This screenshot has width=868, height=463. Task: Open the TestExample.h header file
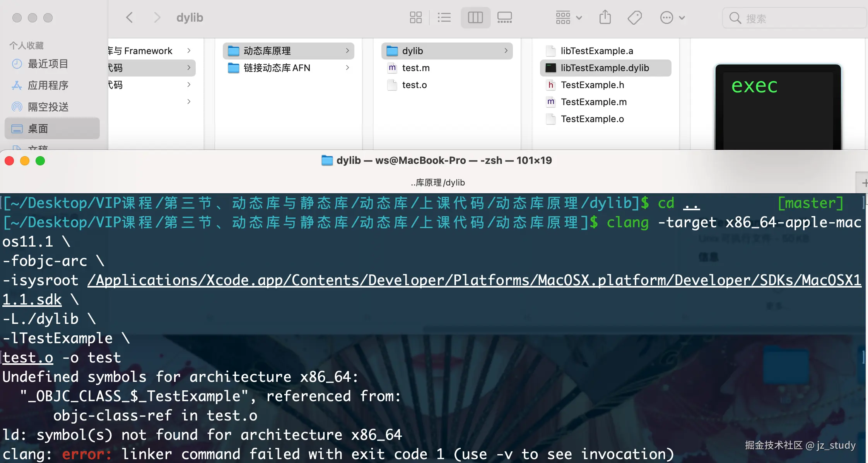click(x=592, y=85)
